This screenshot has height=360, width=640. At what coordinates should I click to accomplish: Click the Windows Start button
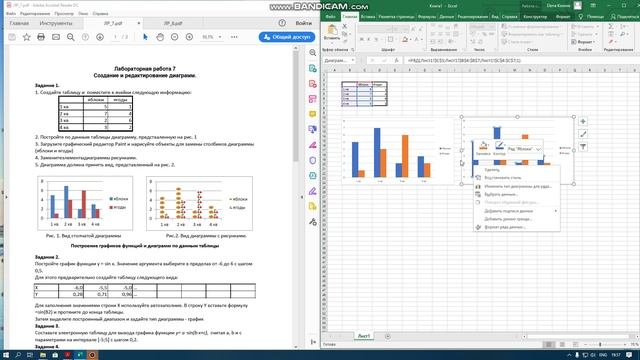coord(6,355)
